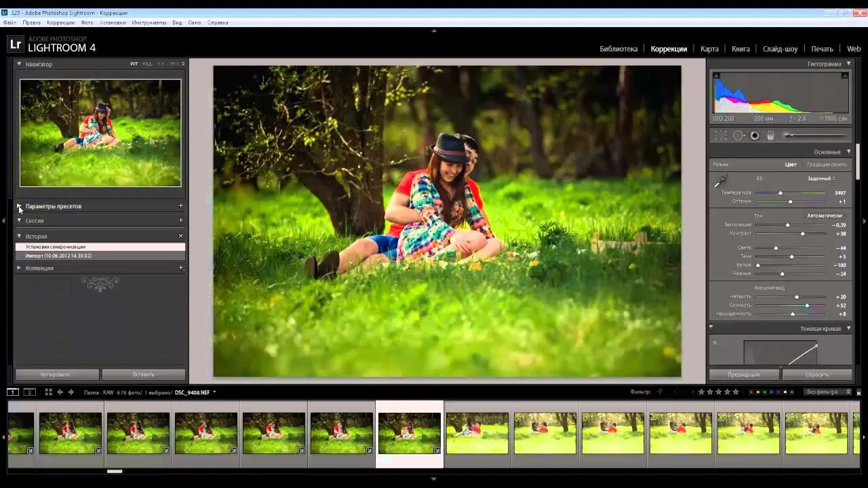Open Инструменты menu
Image resolution: width=868 pixels, height=488 pixels.
click(149, 22)
